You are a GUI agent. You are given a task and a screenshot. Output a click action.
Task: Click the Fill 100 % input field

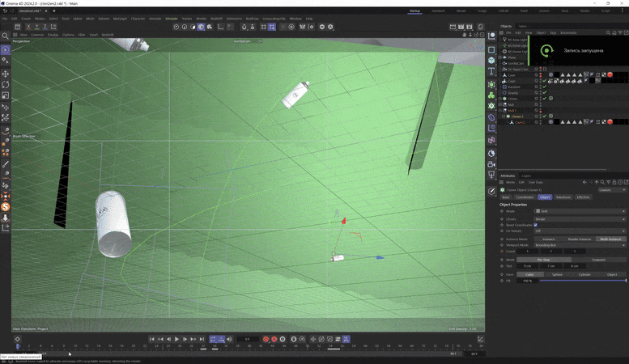527,281
